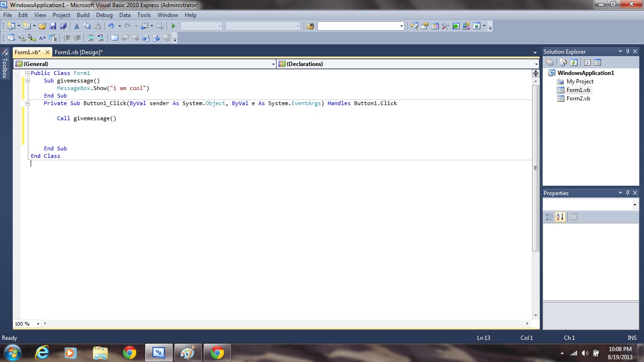Open the editor zoom level control showing 100%
Image resolution: width=644 pixels, height=362 pixels.
point(26,324)
